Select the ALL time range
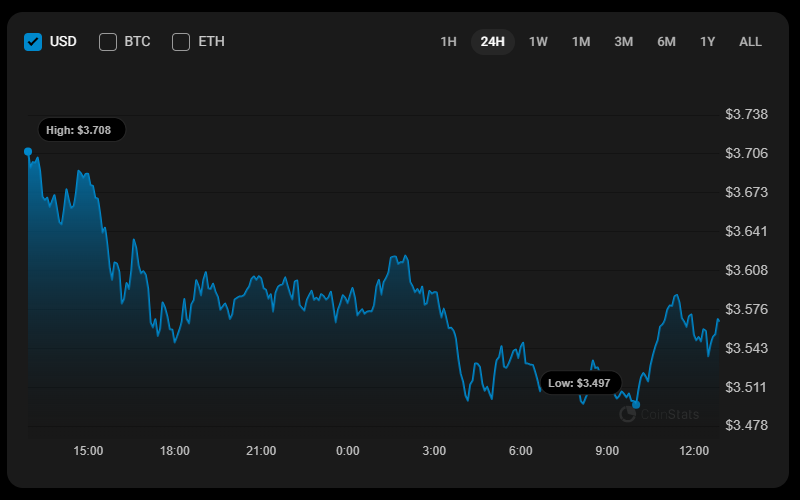The width and height of the screenshot is (800, 500). pyautogui.click(x=750, y=42)
